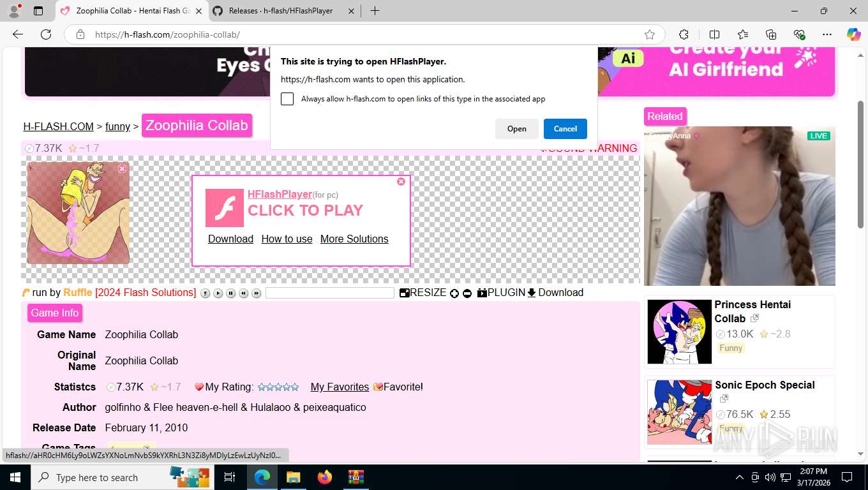The width and height of the screenshot is (868, 490).
Task: Click the browser Back arrow
Action: 18,34
